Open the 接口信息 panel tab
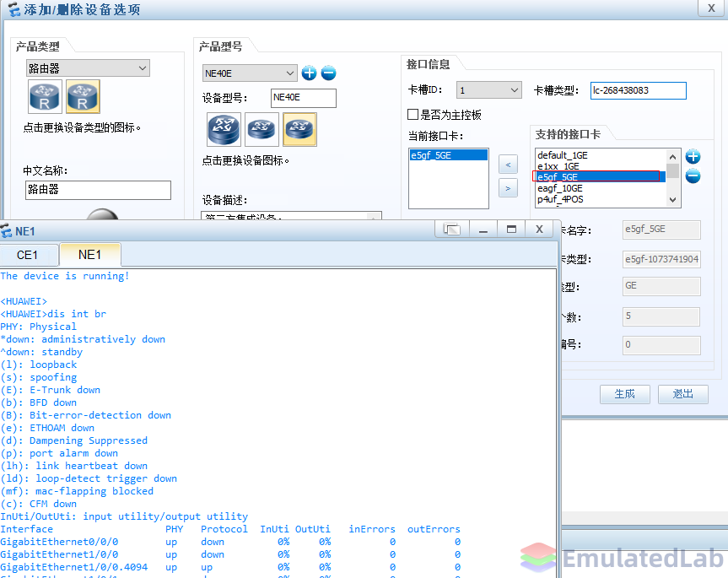This screenshot has height=578, width=728. click(428, 64)
